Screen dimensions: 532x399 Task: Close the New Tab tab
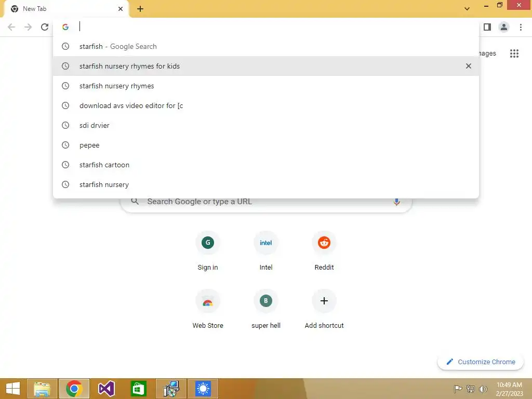pyautogui.click(x=121, y=9)
